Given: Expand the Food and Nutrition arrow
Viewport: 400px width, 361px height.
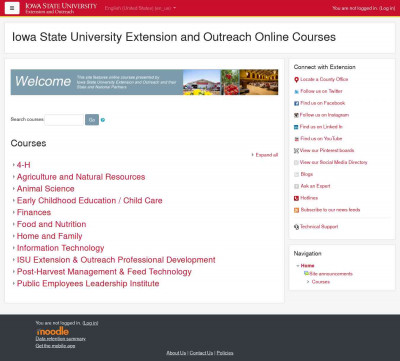Looking at the screenshot, I should coord(14,224).
